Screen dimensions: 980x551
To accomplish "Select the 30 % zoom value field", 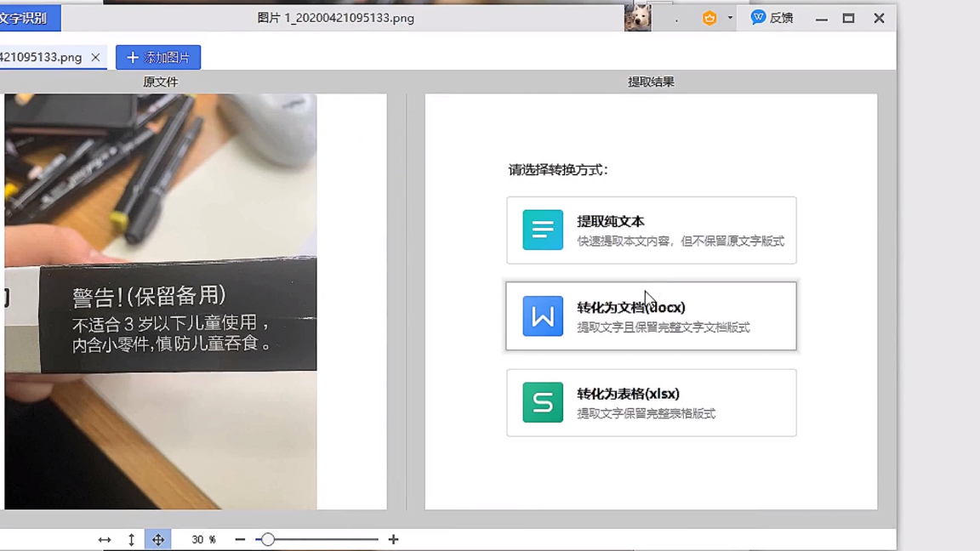I will 203,540.
